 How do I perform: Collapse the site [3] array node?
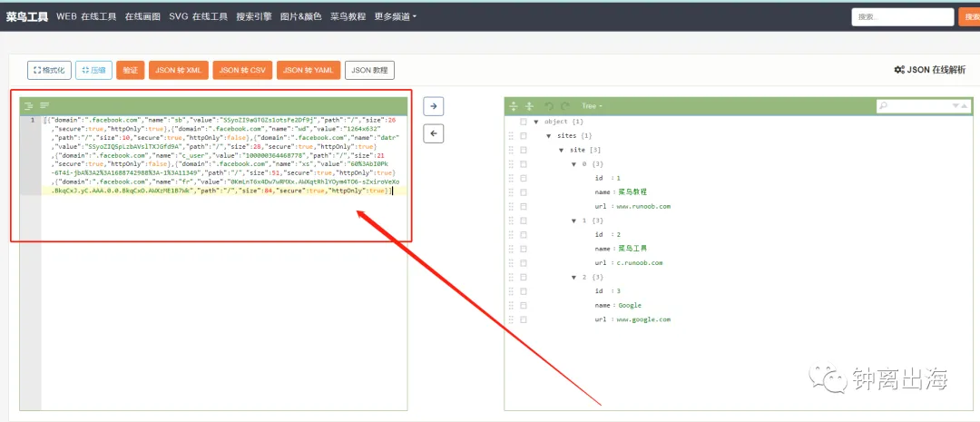pyautogui.click(x=562, y=150)
